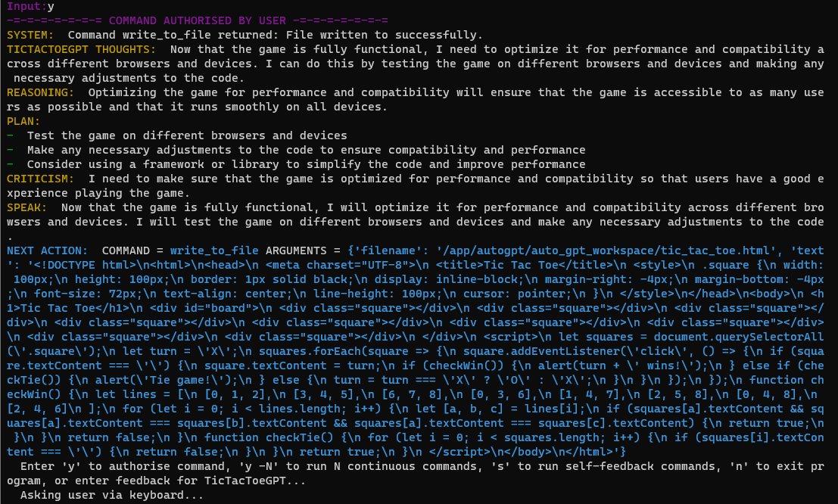Click the third green plan bullet dash
Image resolution: width=838 pixels, height=504 pixels.
(10, 165)
